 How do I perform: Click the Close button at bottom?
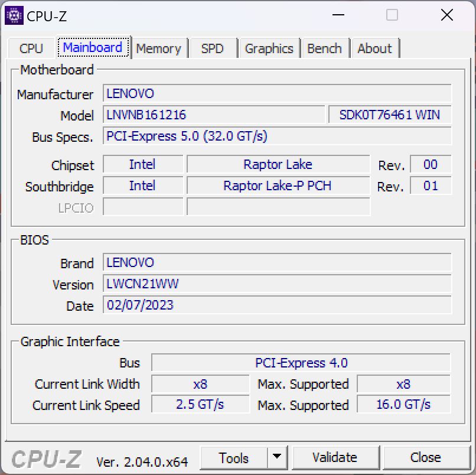coord(426,458)
